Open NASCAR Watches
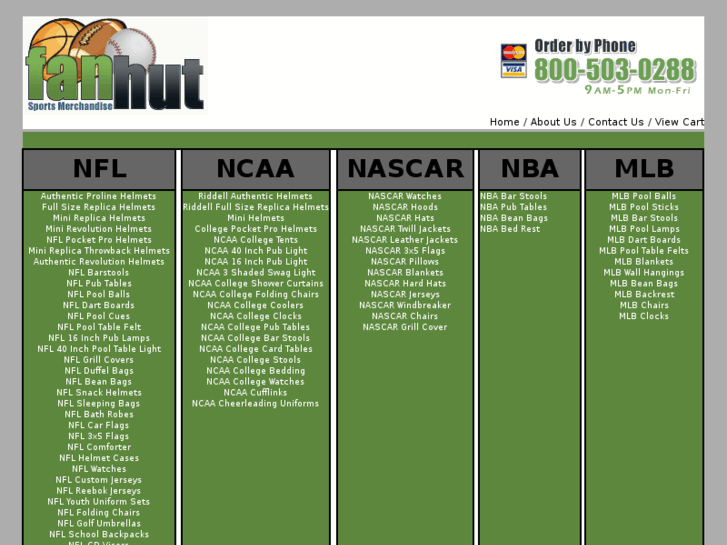 click(x=405, y=196)
